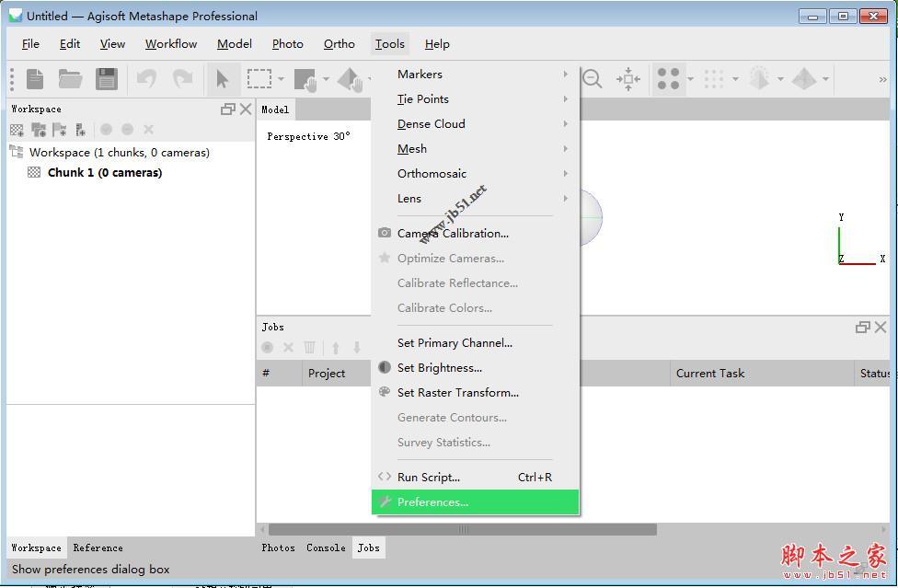Open the Workflow menu

click(170, 44)
